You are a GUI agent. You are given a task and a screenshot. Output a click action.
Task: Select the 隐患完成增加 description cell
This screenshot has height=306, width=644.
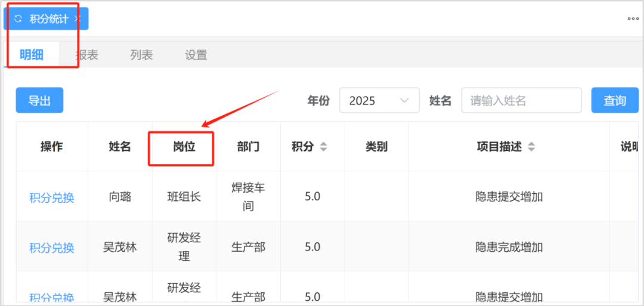509,248
